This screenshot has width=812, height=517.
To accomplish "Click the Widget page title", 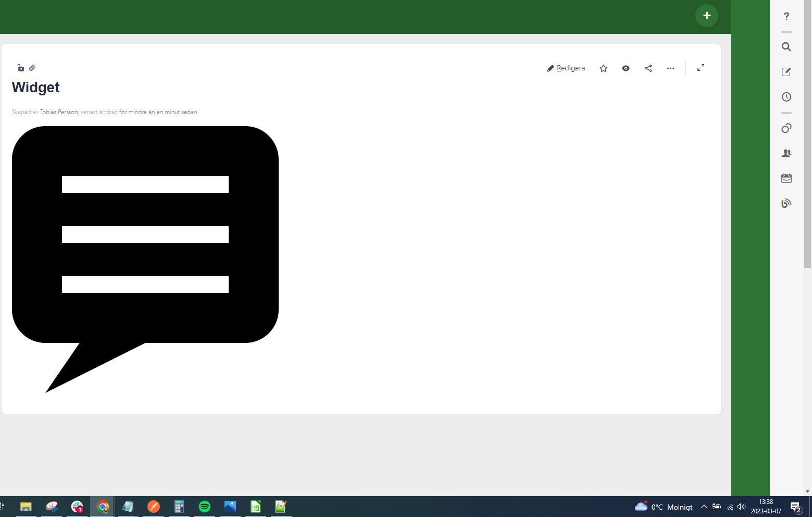I will click(36, 87).
